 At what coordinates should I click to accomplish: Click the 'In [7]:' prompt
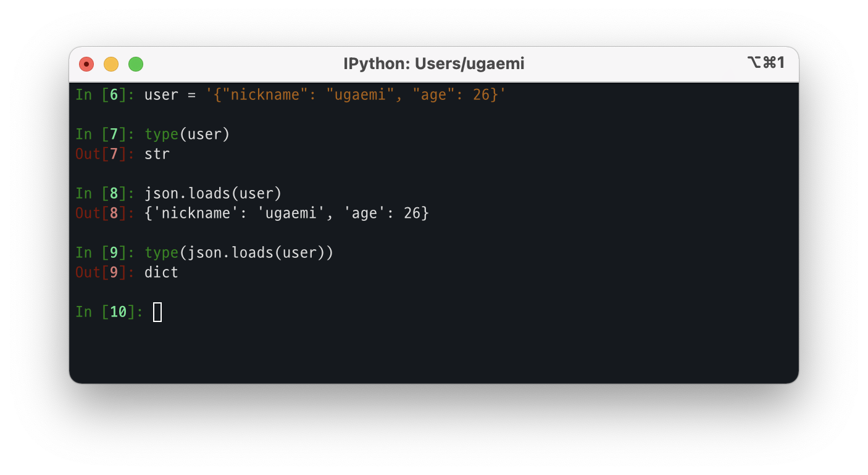tap(106, 134)
